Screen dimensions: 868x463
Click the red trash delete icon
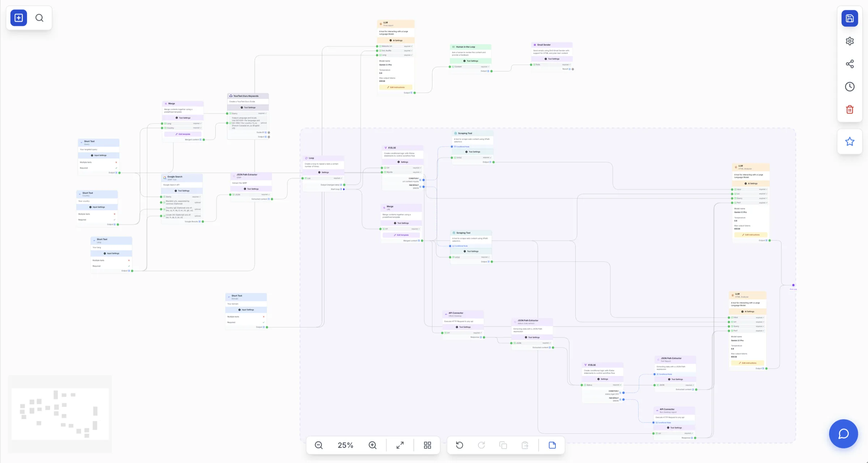(x=850, y=110)
